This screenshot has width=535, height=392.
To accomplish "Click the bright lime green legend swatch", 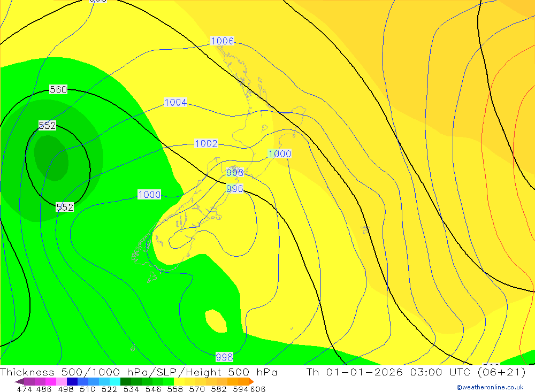I will (x=169, y=381).
